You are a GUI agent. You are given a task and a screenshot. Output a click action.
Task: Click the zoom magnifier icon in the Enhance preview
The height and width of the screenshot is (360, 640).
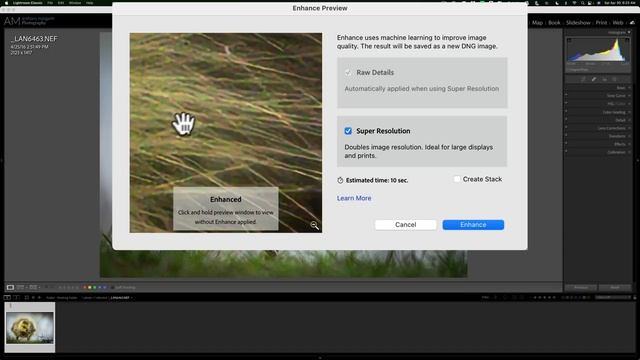(314, 225)
